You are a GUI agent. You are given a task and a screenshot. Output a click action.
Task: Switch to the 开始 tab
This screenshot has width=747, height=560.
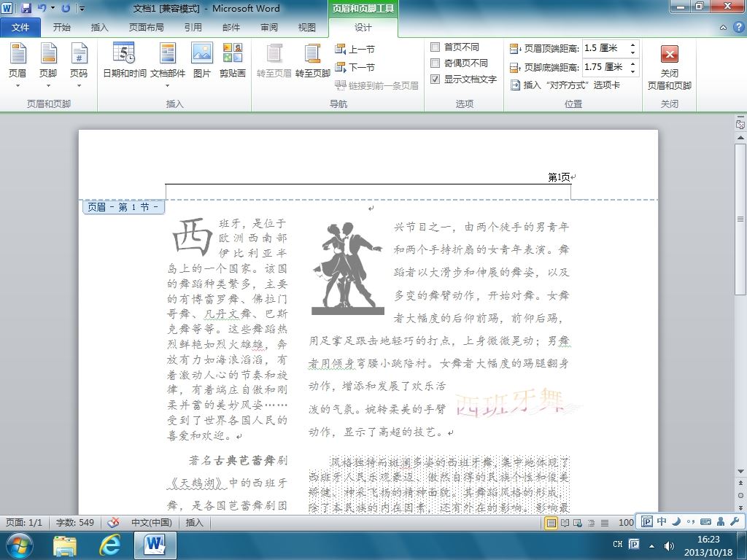tap(61, 28)
